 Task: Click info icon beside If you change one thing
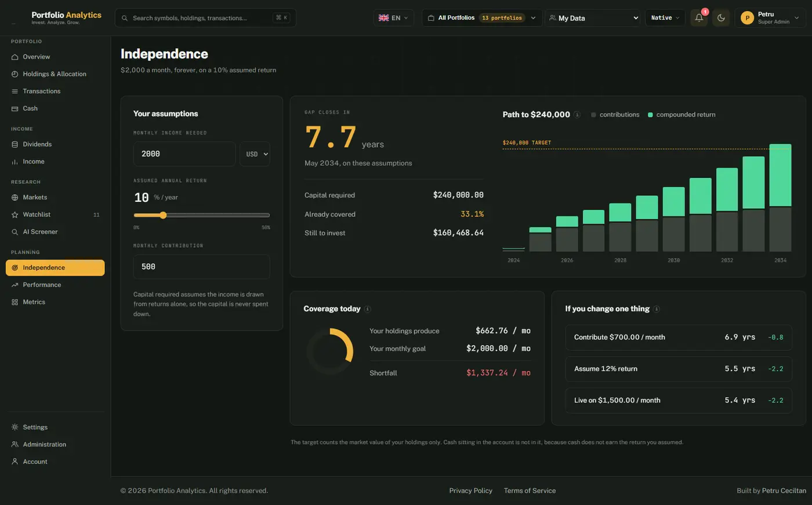point(657,309)
